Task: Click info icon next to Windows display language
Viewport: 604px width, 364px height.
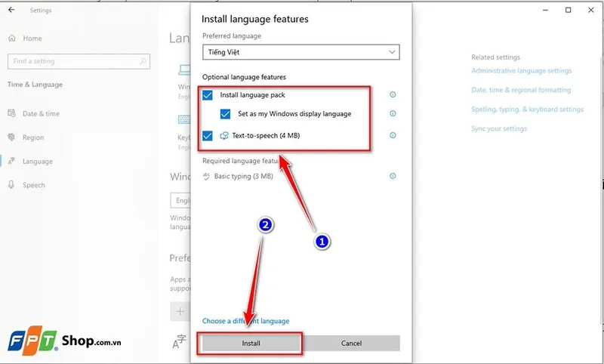Action: (393, 114)
